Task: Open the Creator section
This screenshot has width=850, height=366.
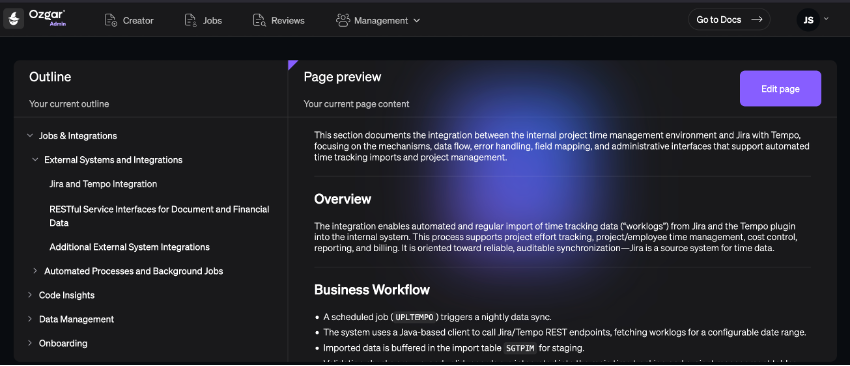Action: (129, 21)
